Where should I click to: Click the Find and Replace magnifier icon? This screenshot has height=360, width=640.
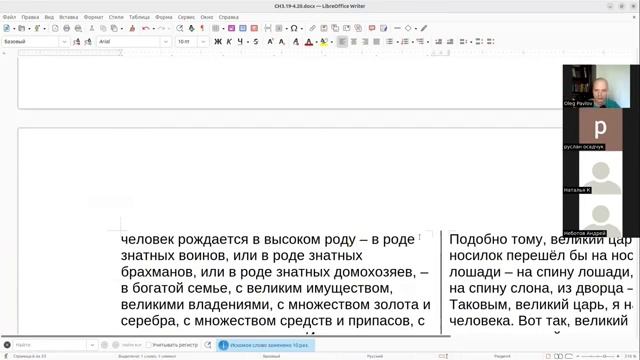click(180, 28)
